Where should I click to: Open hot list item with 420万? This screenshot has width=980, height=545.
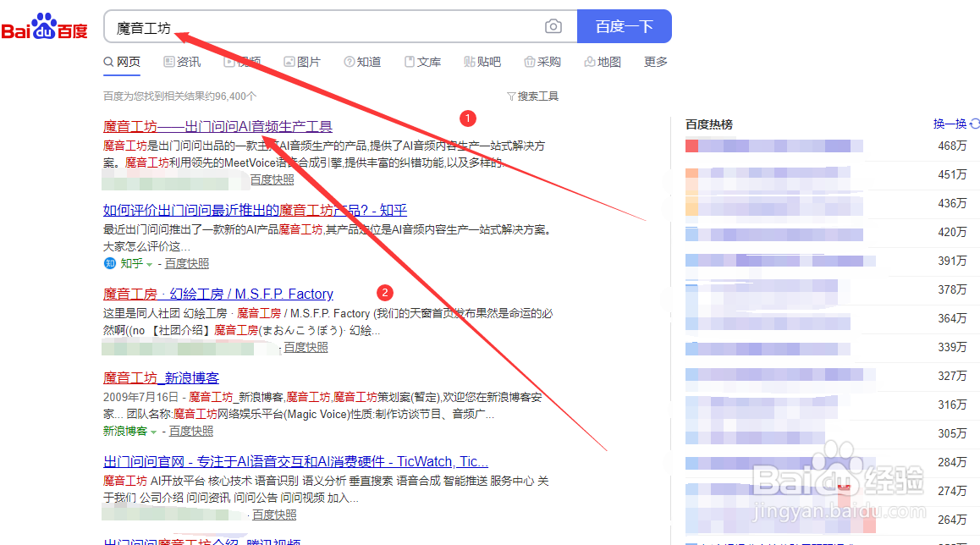pos(826,233)
